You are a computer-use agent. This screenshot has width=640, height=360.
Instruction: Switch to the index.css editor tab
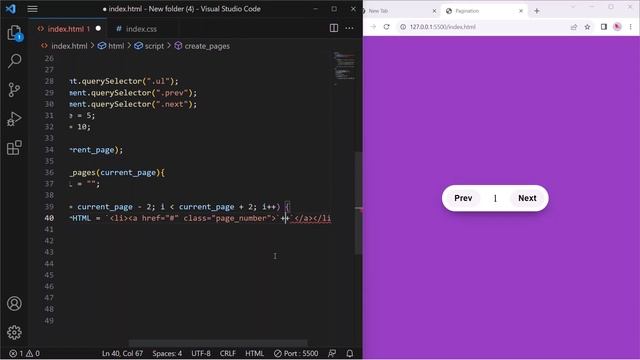tap(141, 29)
